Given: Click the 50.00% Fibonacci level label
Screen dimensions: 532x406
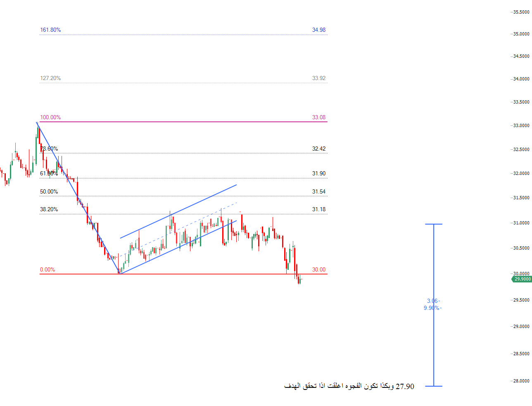Looking at the screenshot, I should (49, 192).
